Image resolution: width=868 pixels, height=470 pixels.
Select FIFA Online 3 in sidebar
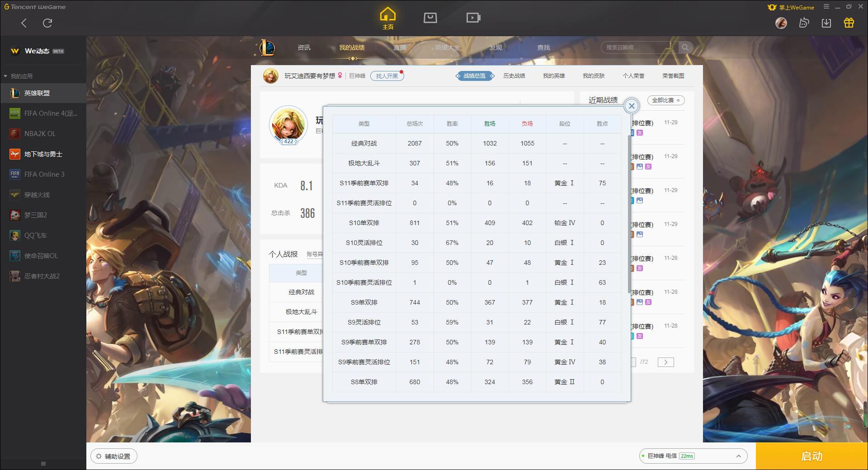[43, 174]
